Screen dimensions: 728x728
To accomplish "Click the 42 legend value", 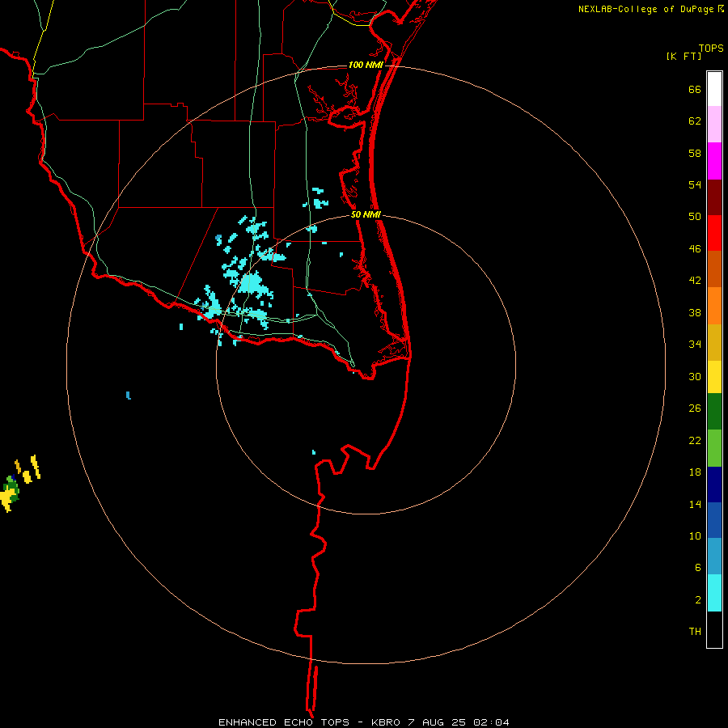I will coord(695,281).
